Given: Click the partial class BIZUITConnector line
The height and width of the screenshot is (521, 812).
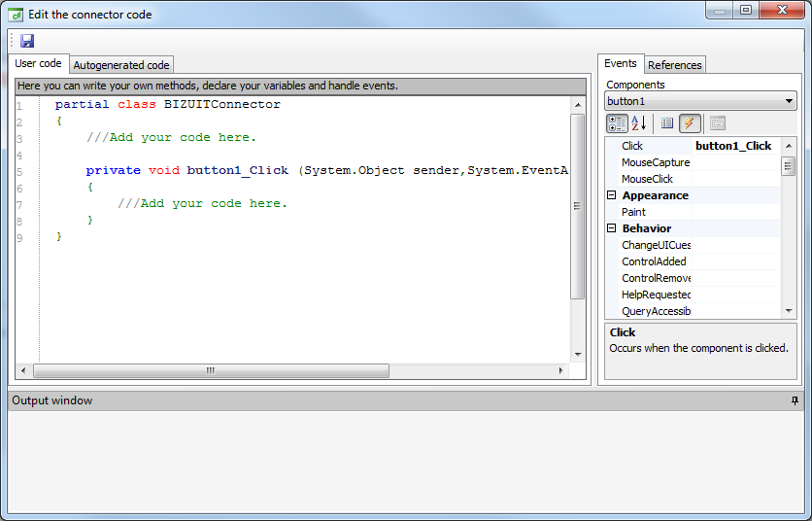Looking at the screenshot, I should pos(168,104).
